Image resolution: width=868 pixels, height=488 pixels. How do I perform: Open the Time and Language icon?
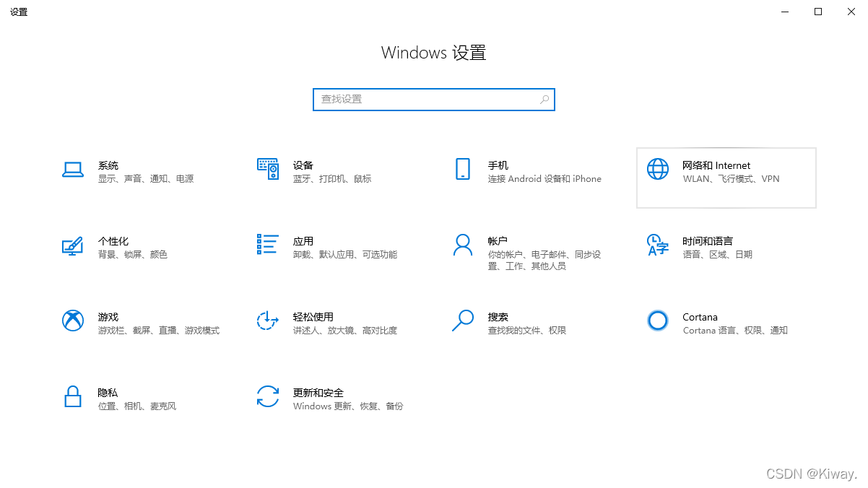pos(658,245)
